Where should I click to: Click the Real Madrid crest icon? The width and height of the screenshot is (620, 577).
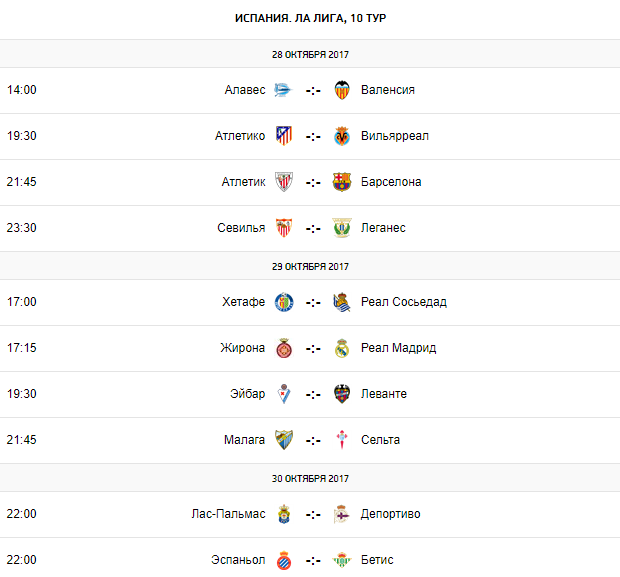tap(342, 348)
